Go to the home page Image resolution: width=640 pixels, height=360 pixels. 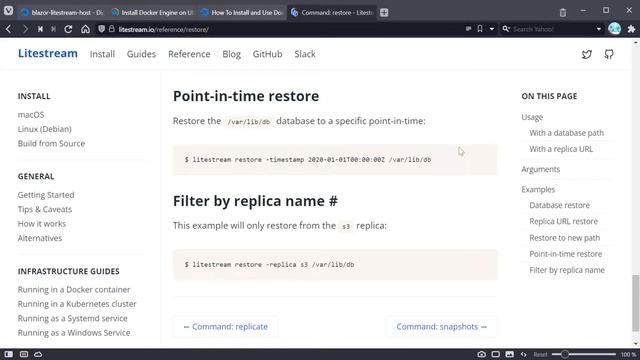[85, 29]
